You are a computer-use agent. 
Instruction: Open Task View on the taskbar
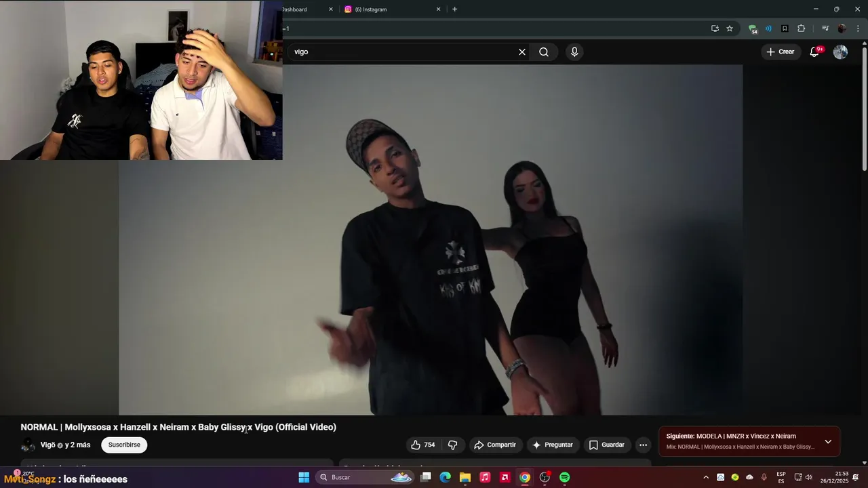(x=425, y=477)
